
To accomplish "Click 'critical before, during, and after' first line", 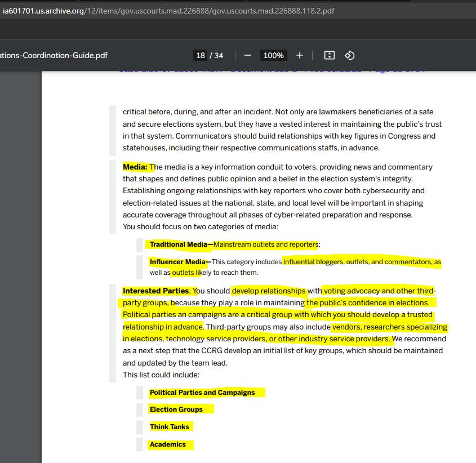I will (278, 112).
